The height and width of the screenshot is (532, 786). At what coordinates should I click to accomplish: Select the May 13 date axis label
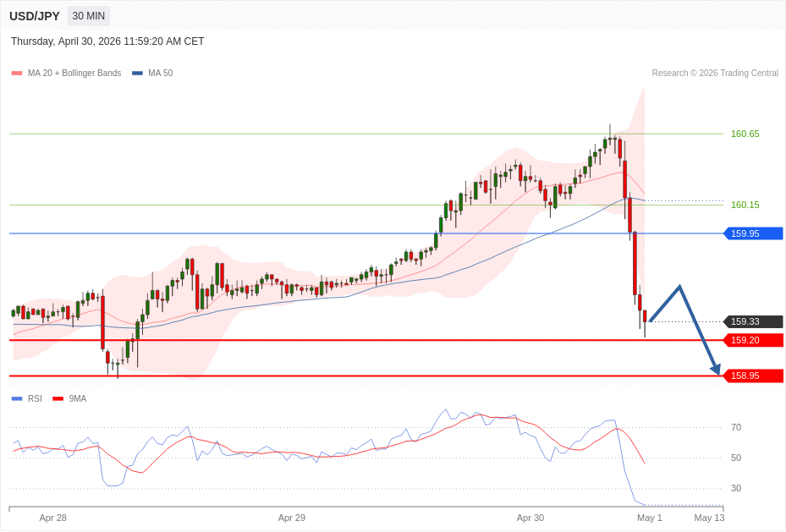(x=709, y=518)
